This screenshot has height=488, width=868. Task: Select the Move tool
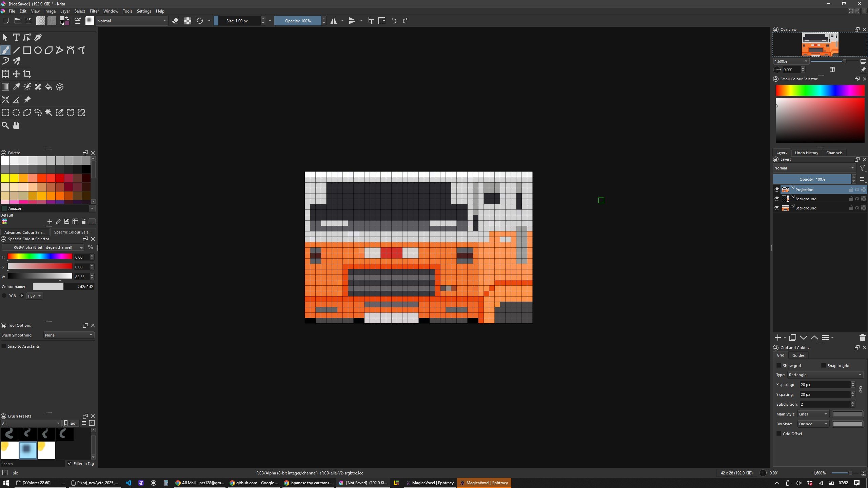click(x=16, y=74)
